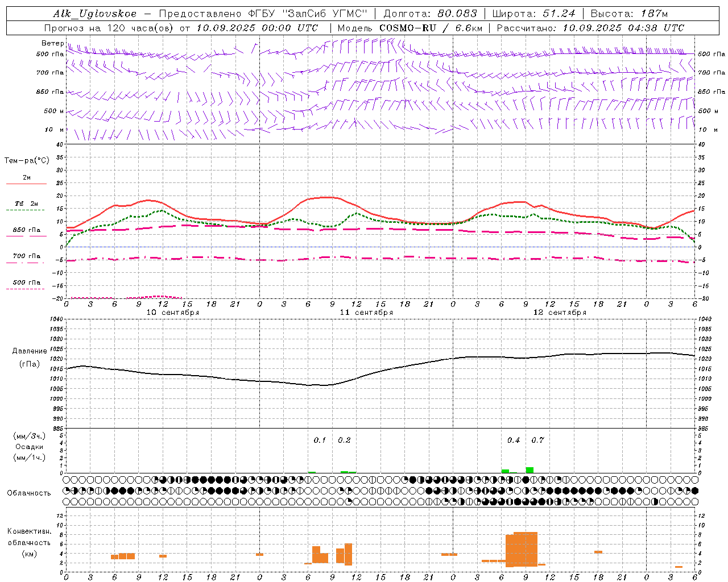This screenshot has width=728, height=582.
Task: Click the '11 сентября' date label
Action: tap(366, 313)
